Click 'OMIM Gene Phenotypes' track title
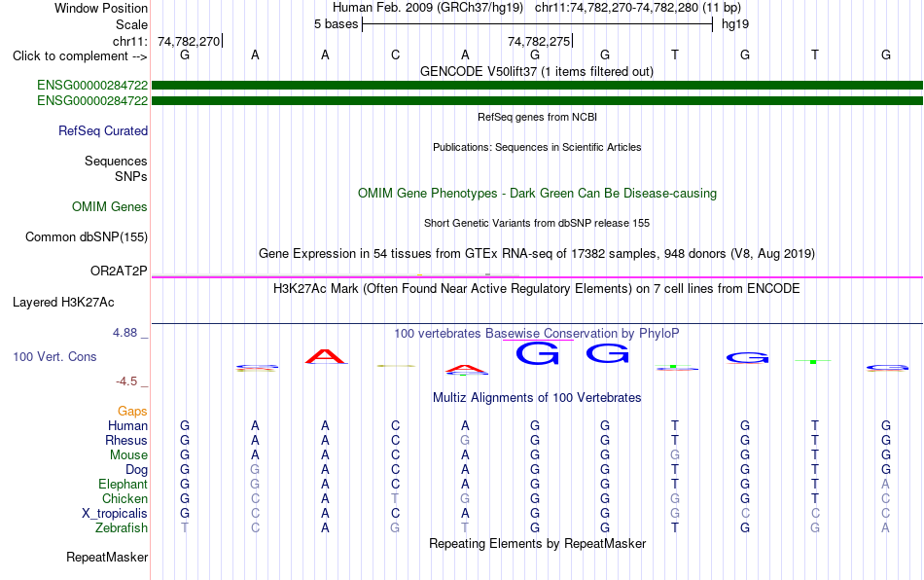The height and width of the screenshot is (580, 924). (x=537, y=194)
